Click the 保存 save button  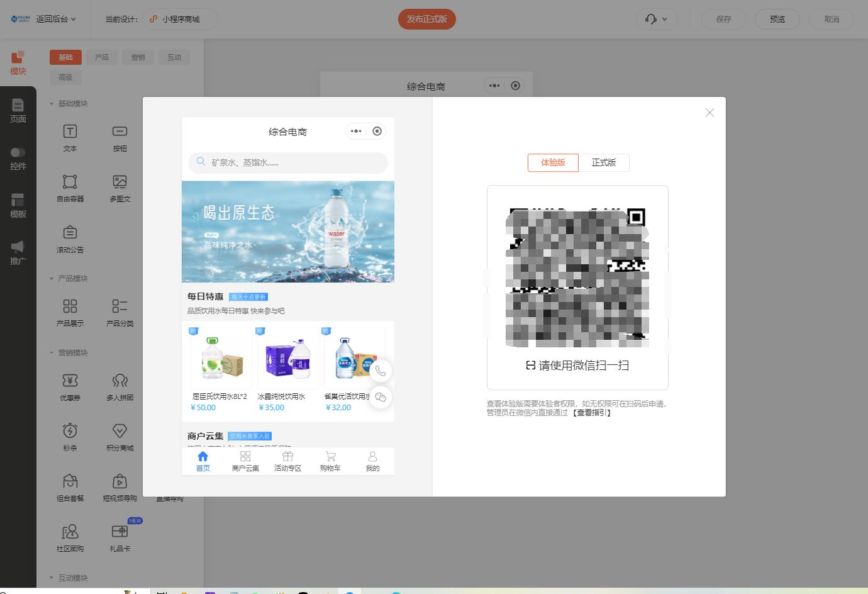(x=723, y=19)
